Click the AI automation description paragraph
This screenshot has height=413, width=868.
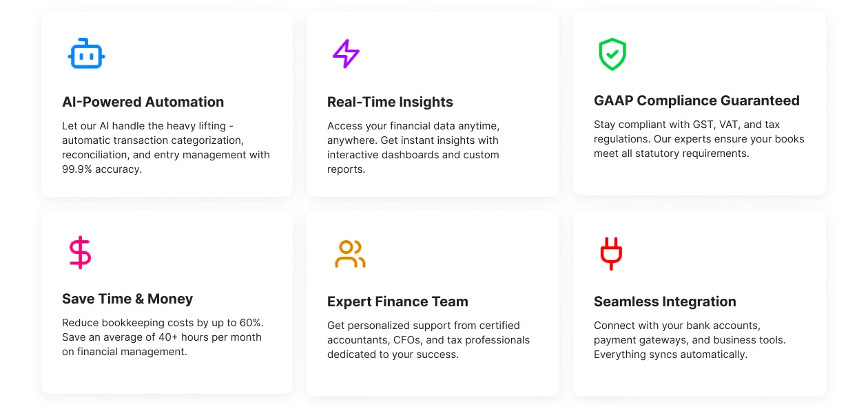click(x=166, y=147)
